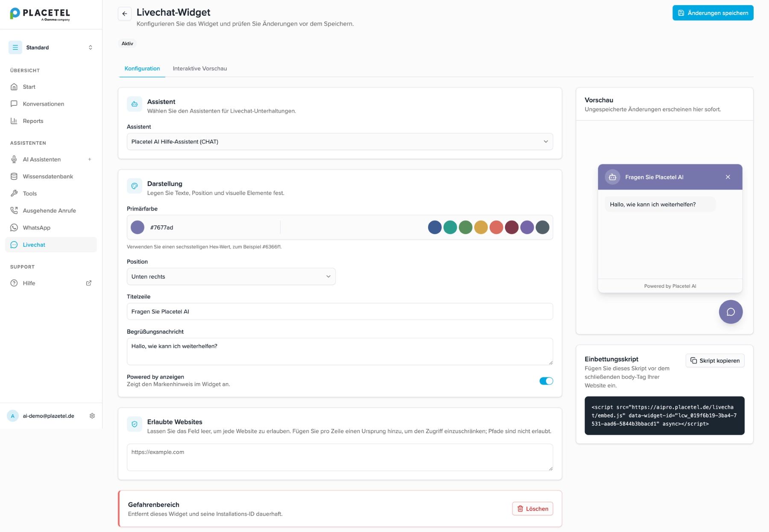Click the Livechat chat bubble icon

point(14,245)
